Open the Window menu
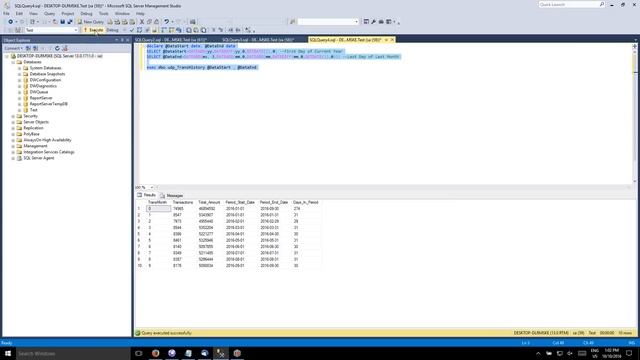 point(122,13)
